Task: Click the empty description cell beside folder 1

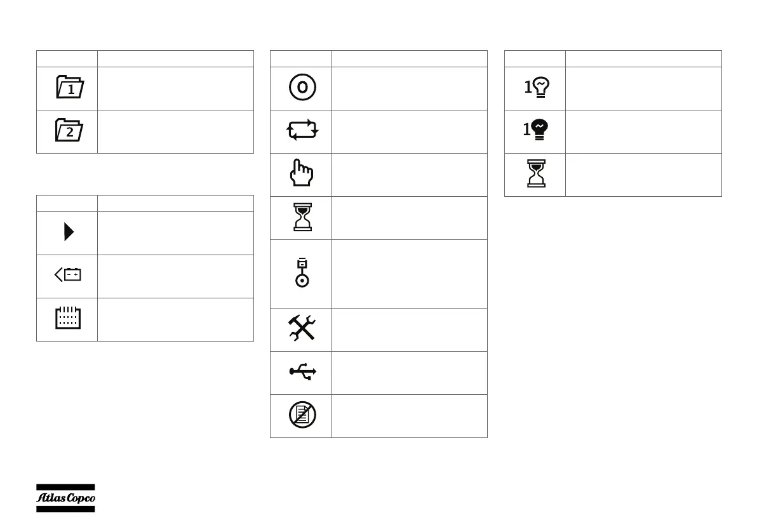Action: point(176,88)
